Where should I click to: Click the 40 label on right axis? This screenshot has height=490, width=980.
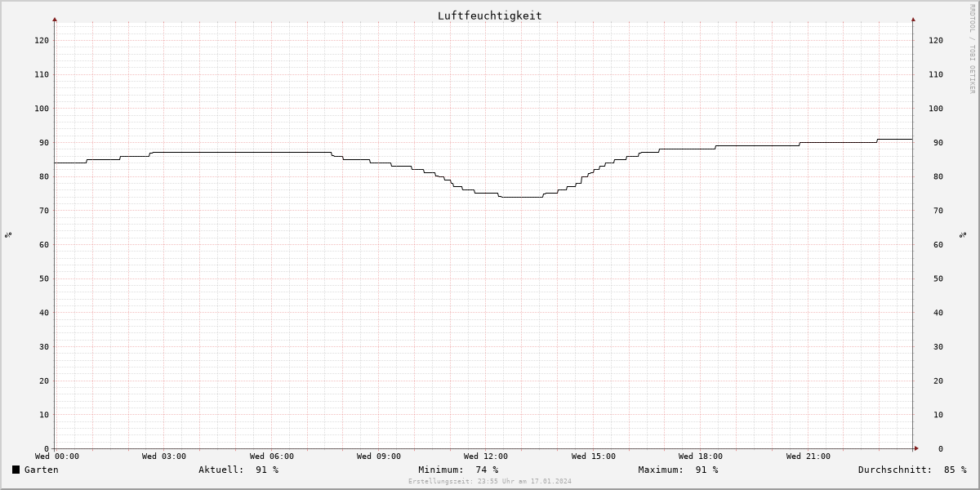pyautogui.click(x=938, y=313)
